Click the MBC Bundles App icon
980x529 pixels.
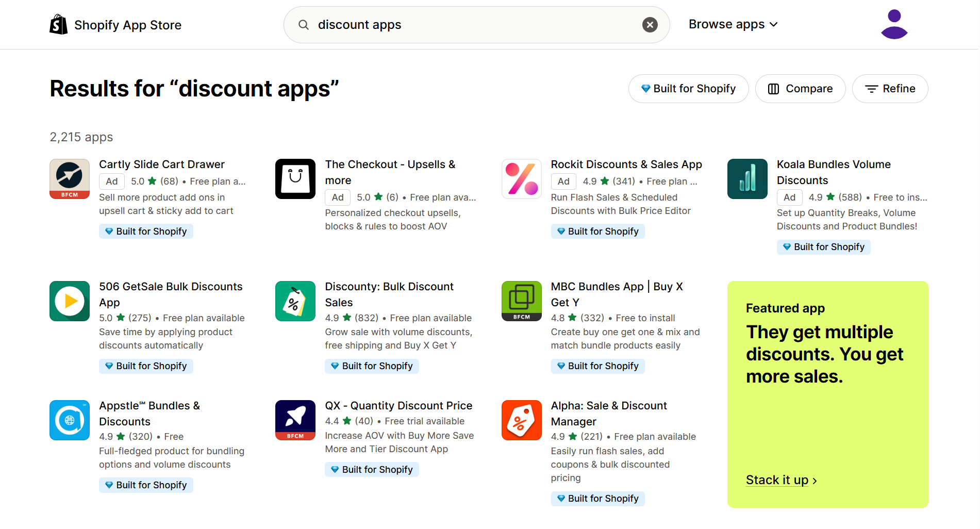pyautogui.click(x=521, y=301)
